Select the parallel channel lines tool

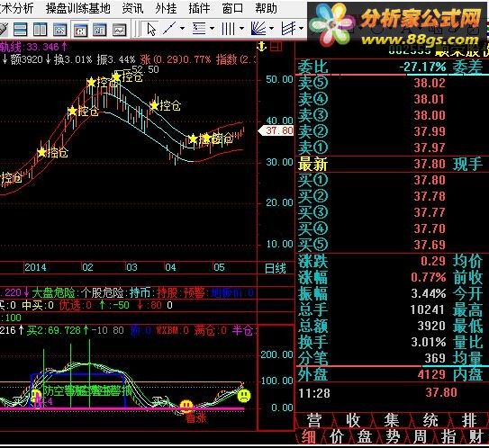(x=289, y=29)
